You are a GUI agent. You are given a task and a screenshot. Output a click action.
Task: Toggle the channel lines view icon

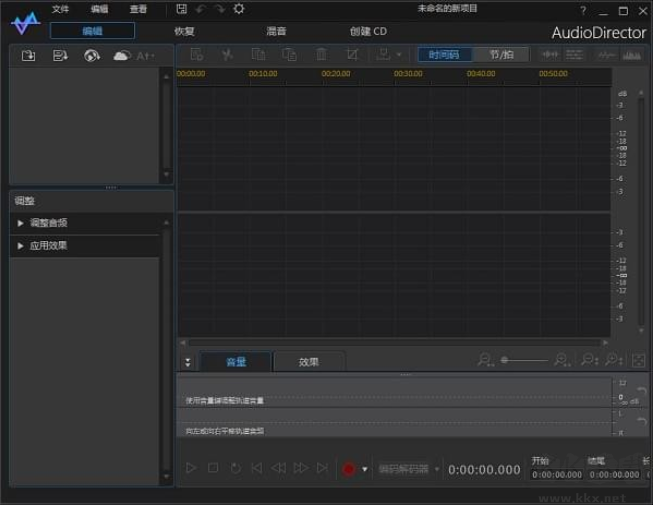(574, 55)
